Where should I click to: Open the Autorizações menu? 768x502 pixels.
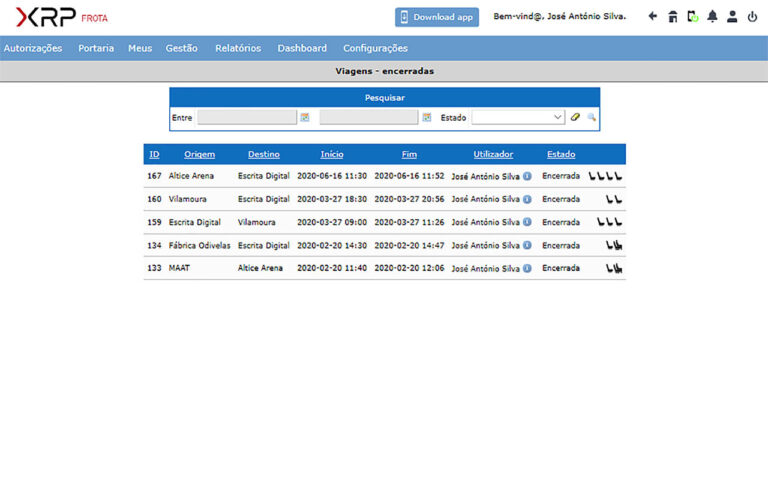(33, 48)
